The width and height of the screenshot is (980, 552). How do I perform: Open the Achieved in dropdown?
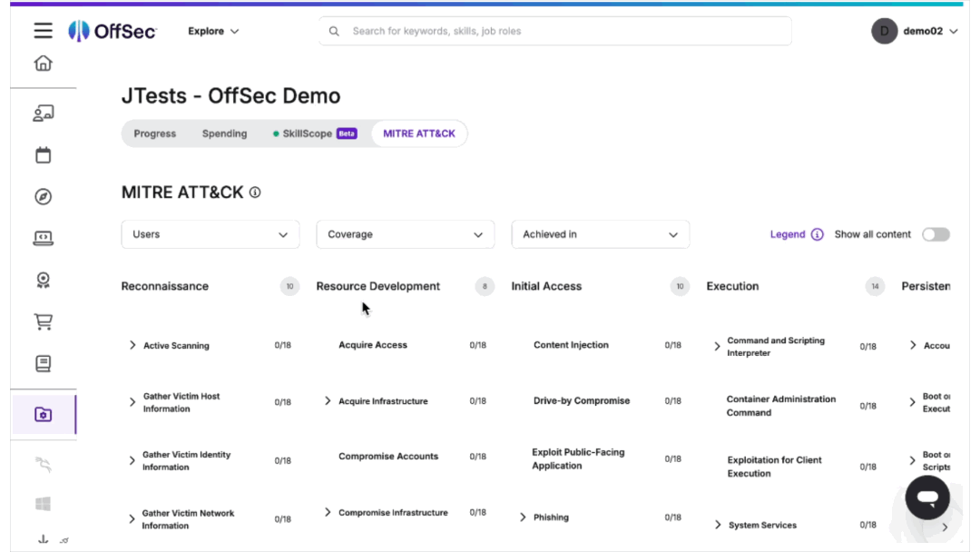[x=600, y=234]
